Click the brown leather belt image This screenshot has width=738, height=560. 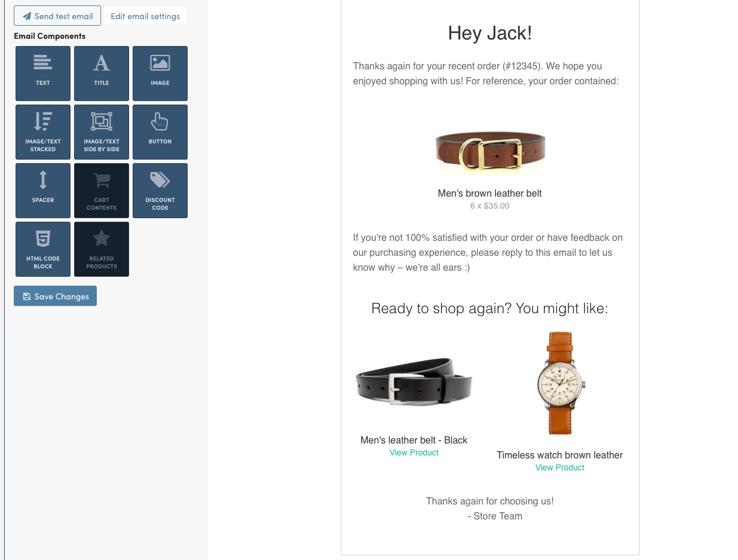click(x=490, y=152)
